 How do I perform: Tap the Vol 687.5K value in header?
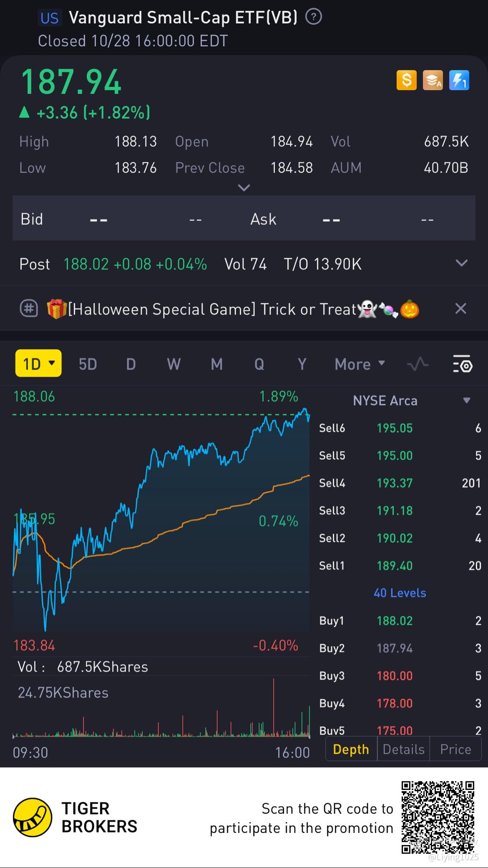(446, 141)
